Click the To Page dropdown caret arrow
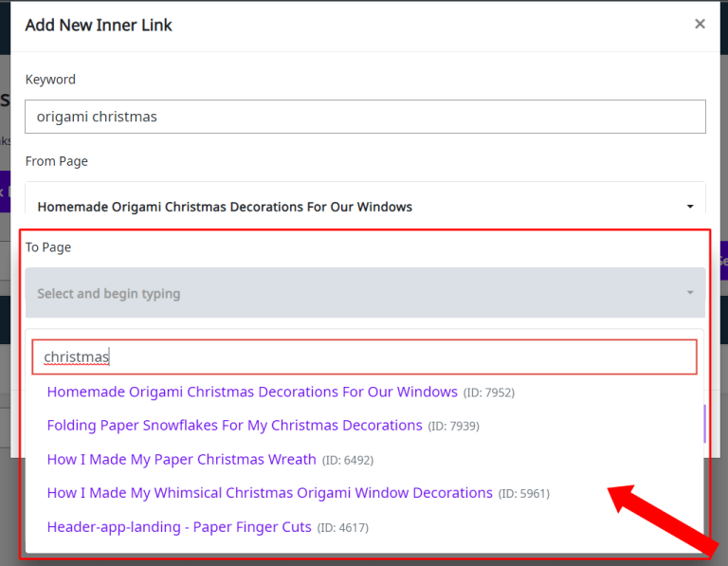This screenshot has width=728, height=566. coord(689,293)
